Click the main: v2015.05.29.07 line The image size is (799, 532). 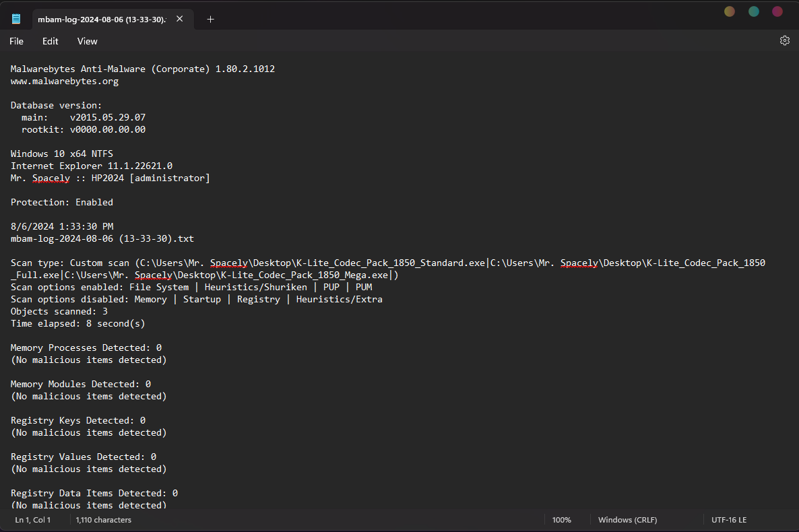tap(84, 117)
